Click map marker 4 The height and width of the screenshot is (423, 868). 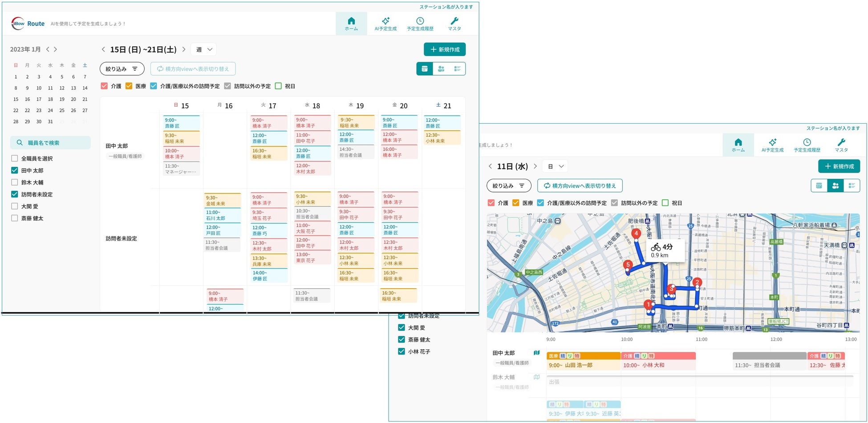click(636, 234)
